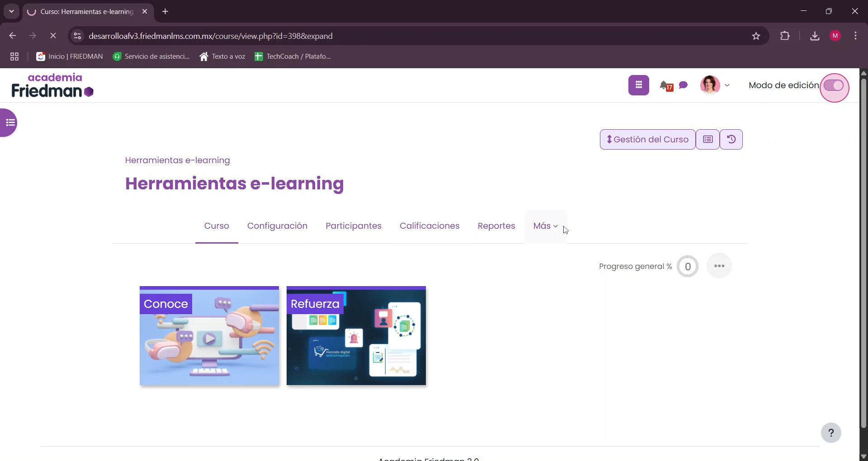The height and width of the screenshot is (461, 868).
Task: Click the help question mark button
Action: [x=831, y=433]
